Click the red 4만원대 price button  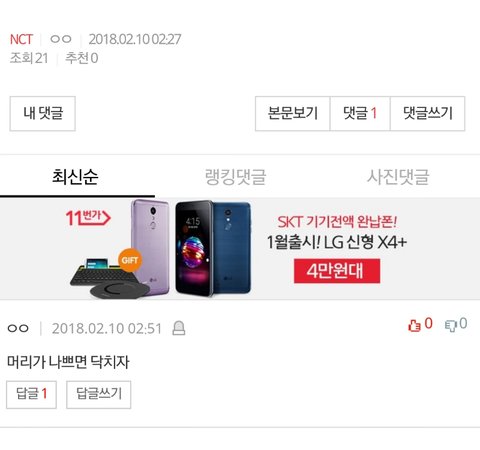pos(337,271)
